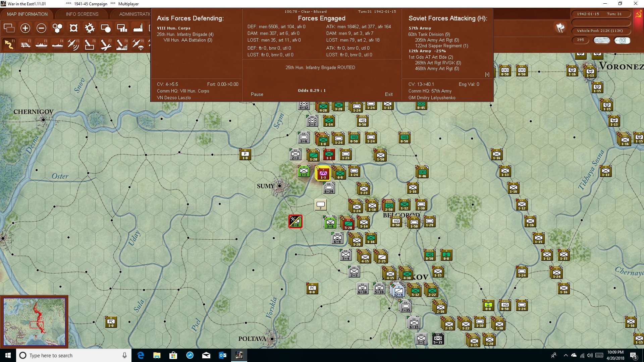The width and height of the screenshot is (644, 362).
Task: Toggle the hex grid display icon
Action: pyautogui.click(x=57, y=28)
